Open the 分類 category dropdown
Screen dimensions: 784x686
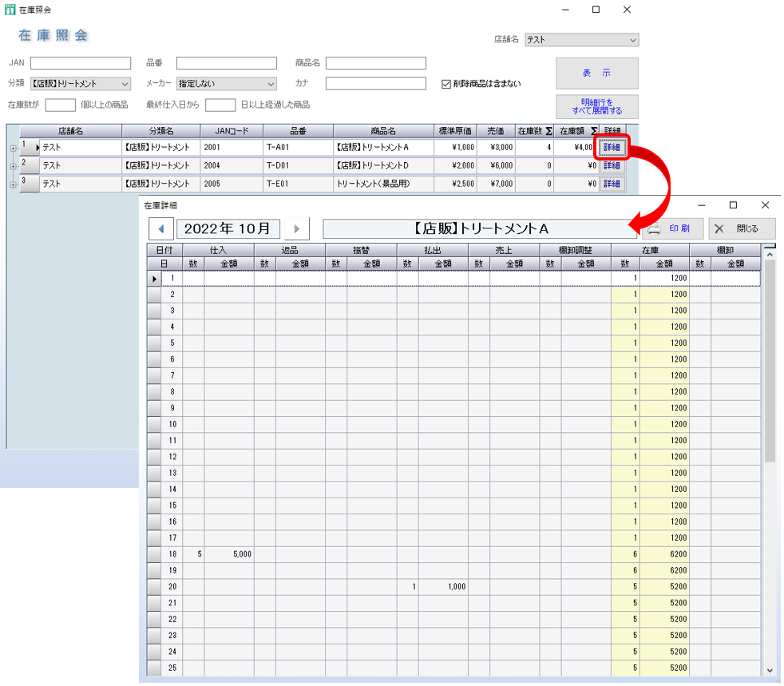pos(125,84)
